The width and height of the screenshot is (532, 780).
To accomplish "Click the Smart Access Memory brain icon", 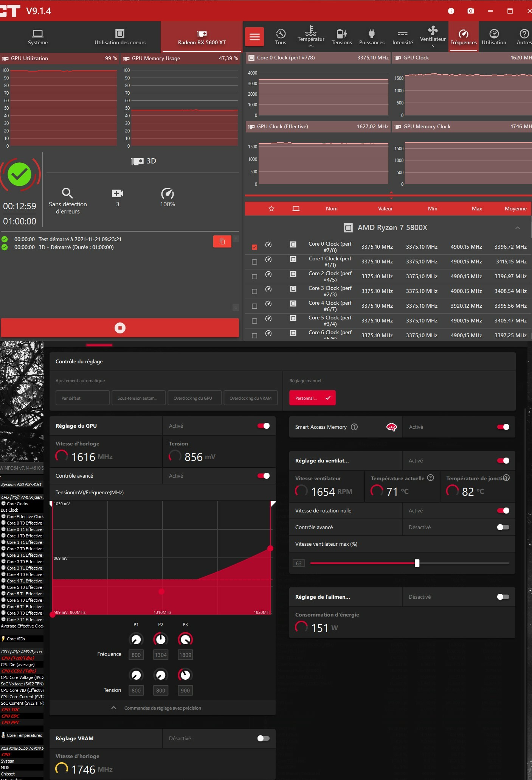I will [392, 427].
